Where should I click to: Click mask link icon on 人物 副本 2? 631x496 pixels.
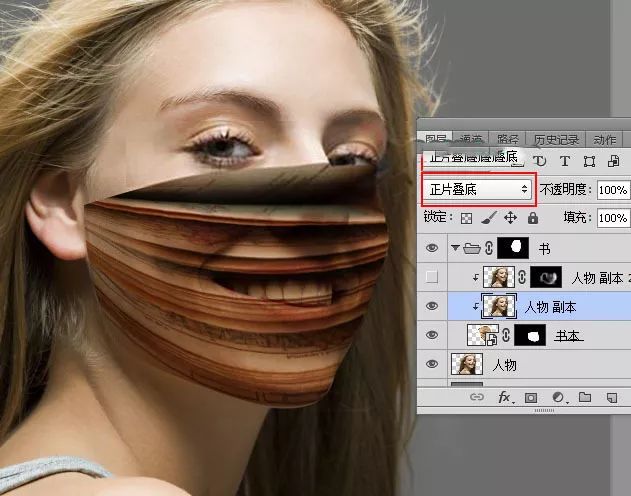tap(522, 277)
